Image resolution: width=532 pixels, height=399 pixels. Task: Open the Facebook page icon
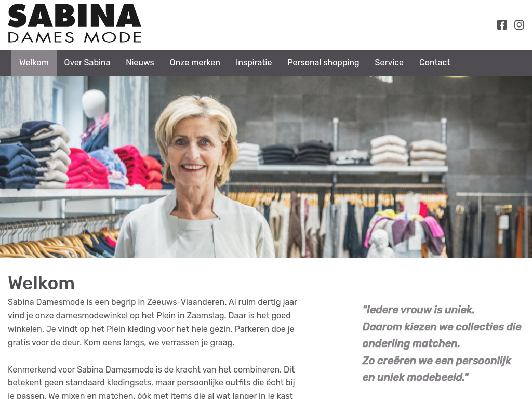[502, 25]
